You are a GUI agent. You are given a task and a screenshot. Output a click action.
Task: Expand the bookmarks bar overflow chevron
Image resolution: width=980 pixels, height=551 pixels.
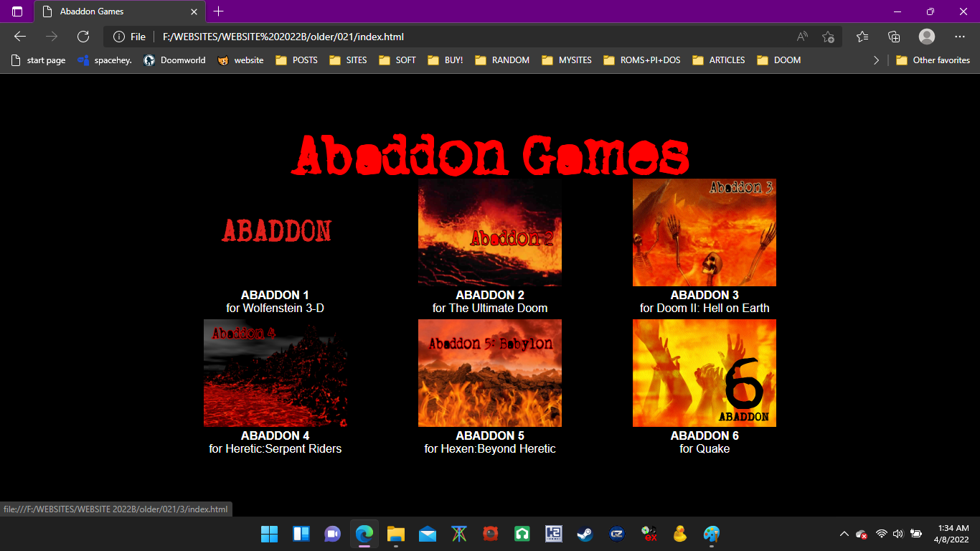pos(876,60)
